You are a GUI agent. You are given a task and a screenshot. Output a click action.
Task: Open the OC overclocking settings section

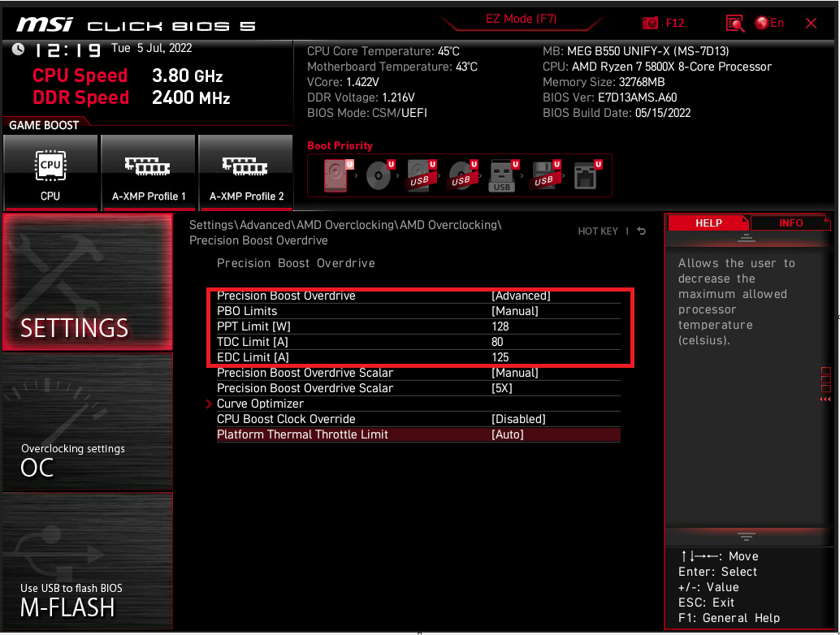88,421
